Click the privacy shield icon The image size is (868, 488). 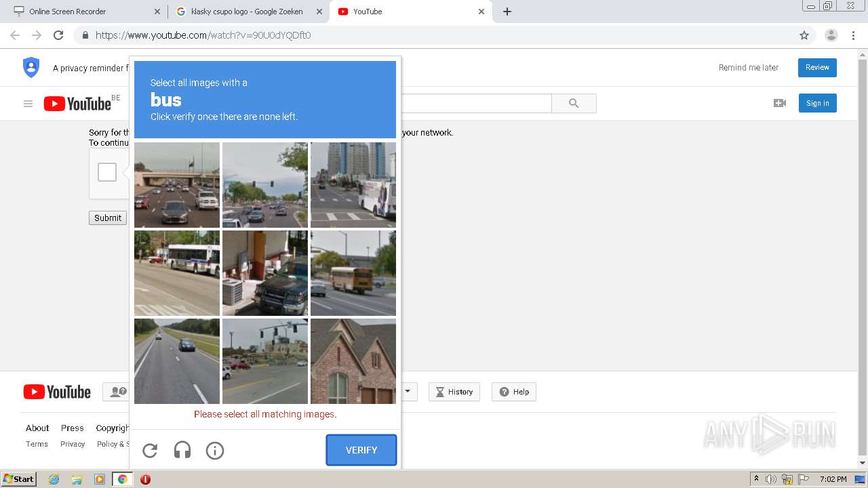pyautogui.click(x=31, y=67)
